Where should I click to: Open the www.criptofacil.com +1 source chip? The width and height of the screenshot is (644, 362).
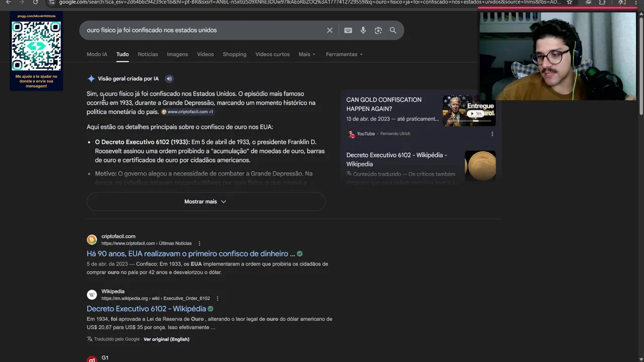(x=187, y=112)
